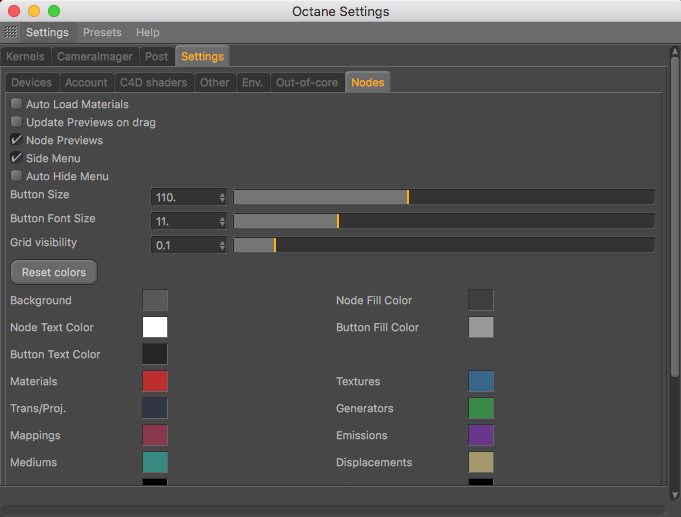Enable Auto Load Materials checkbox
Image resolution: width=681 pixels, height=517 pixels.
point(17,104)
